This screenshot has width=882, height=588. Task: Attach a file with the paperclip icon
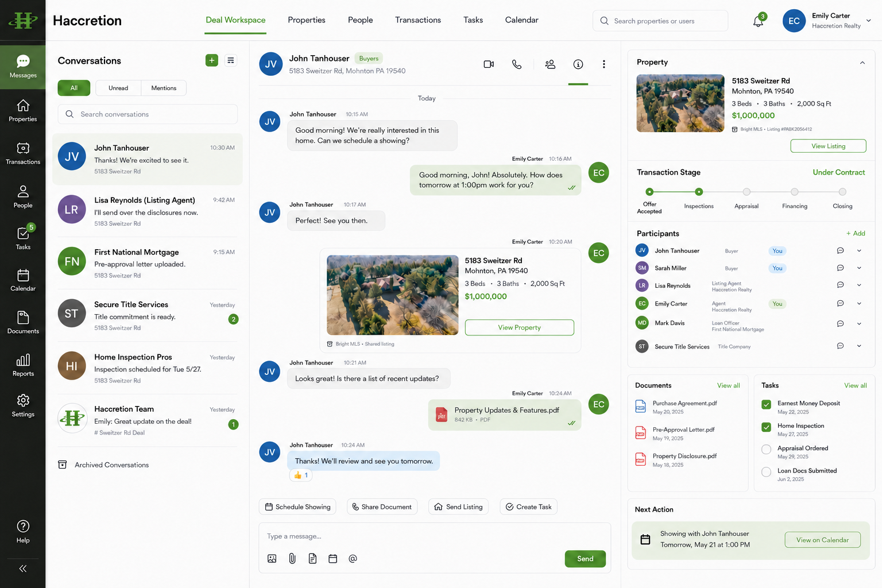[x=292, y=559]
